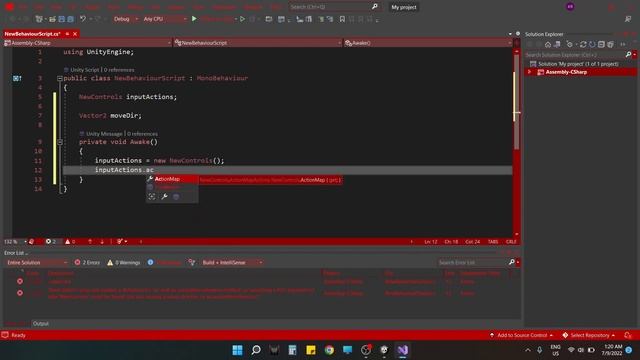Open the editor zoom percentage dropdown
This screenshot has width=640, height=360.
coord(15,242)
